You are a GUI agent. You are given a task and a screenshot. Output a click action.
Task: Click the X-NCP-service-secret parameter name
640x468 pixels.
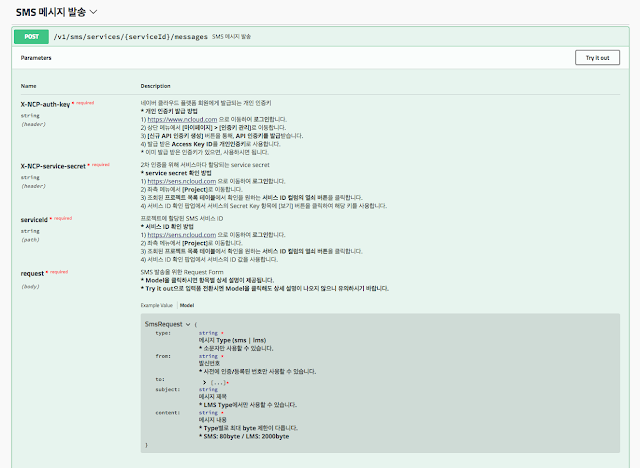[x=53, y=166]
